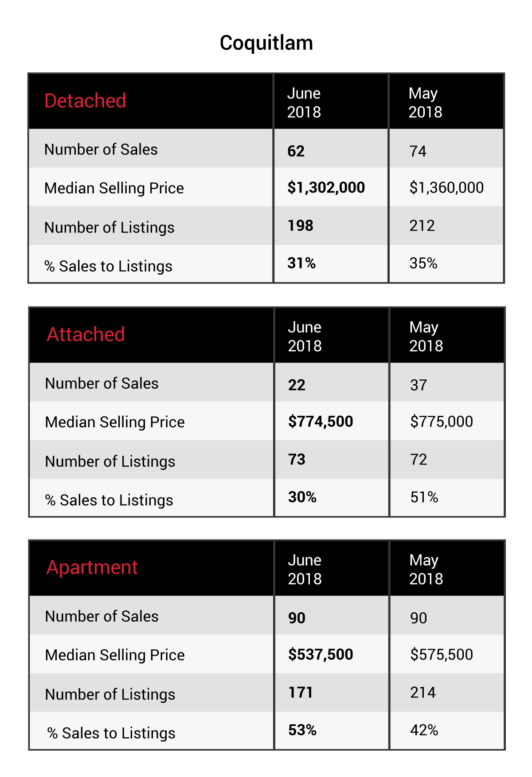Click the Apartment June 53% sales ratio
This screenshot has width=532, height=777.
[x=302, y=730]
